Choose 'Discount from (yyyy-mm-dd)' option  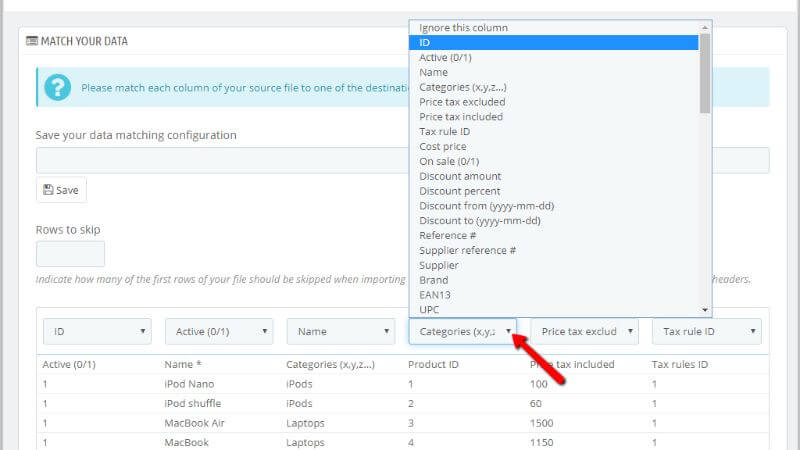tap(554, 206)
